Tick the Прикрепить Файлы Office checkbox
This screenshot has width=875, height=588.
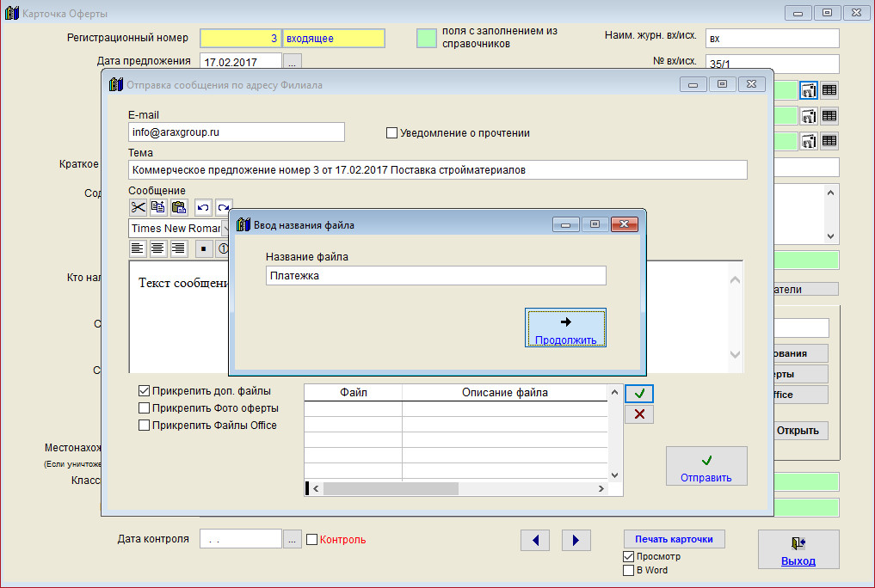145,425
